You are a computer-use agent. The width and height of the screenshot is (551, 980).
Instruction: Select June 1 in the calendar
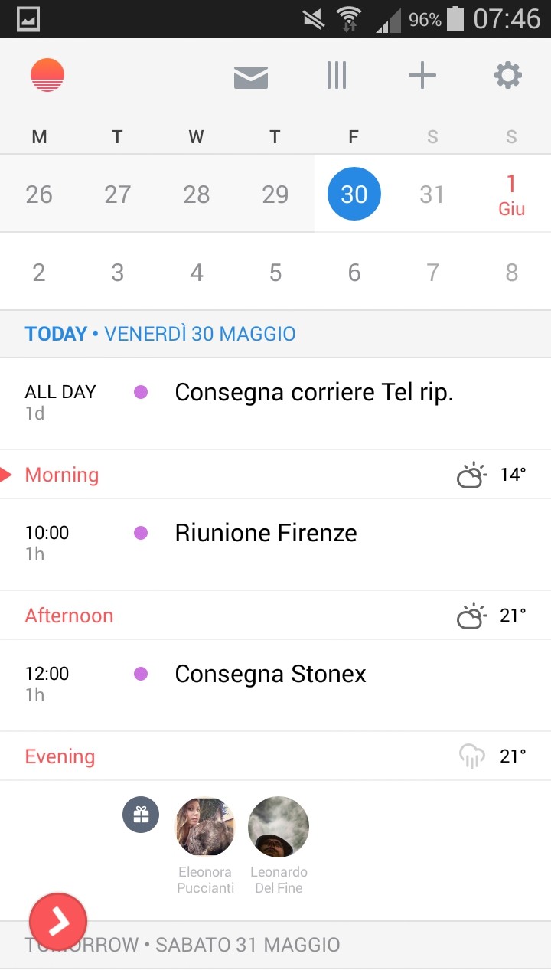(x=511, y=194)
